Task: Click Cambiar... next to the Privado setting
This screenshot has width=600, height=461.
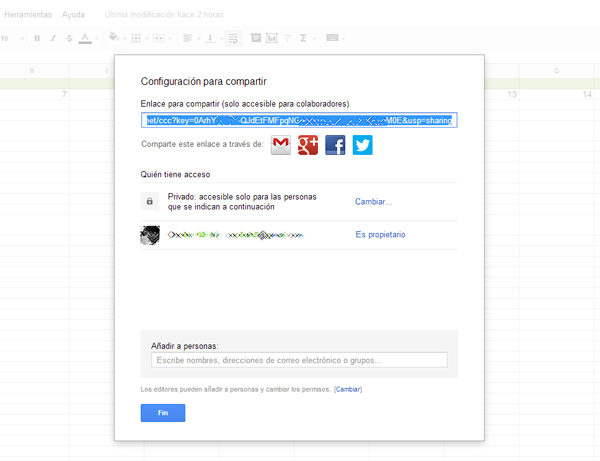Action: point(373,202)
